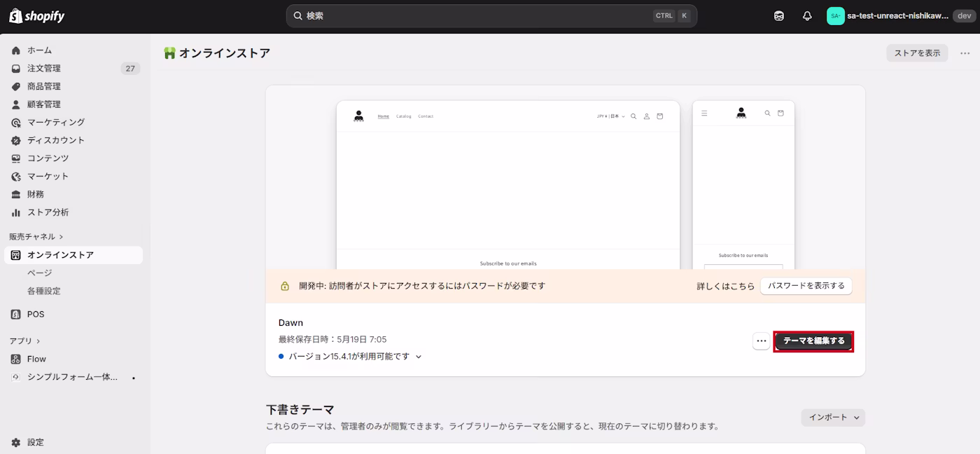Click the コンテンツ icon in sidebar

tap(16, 158)
